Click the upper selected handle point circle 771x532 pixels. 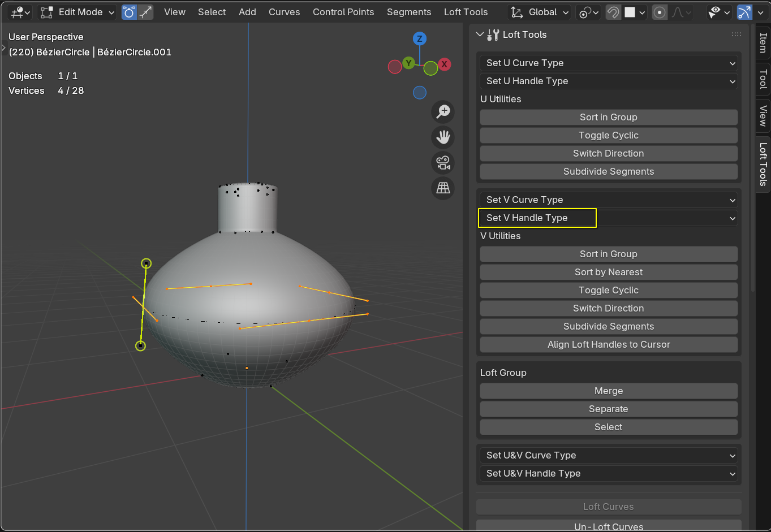pos(146,263)
